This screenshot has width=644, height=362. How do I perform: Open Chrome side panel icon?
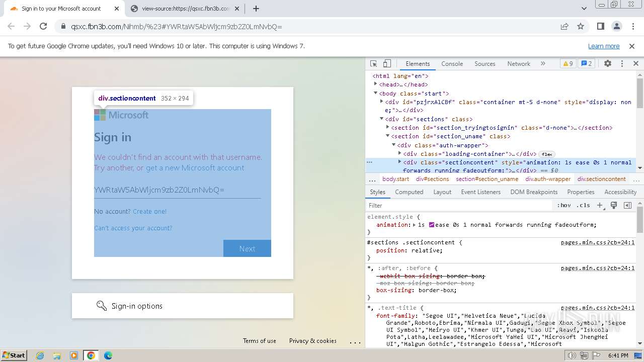[x=601, y=27]
